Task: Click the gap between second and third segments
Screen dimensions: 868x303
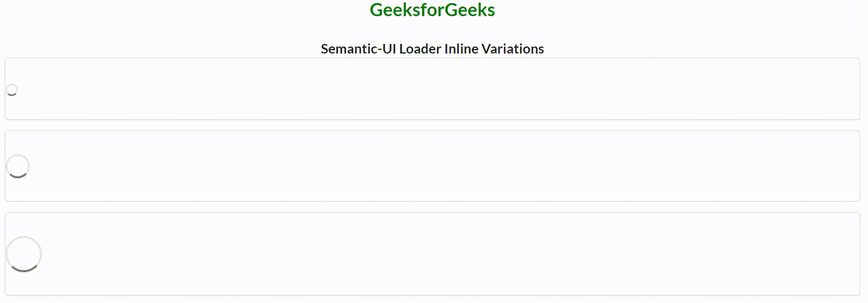Action: 430,207
